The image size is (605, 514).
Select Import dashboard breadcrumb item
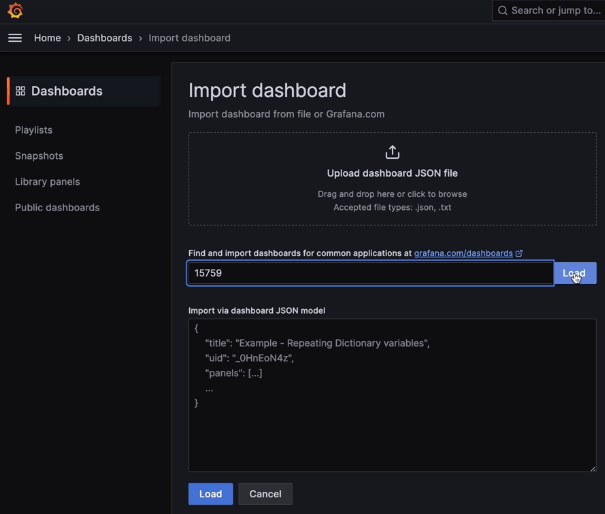tap(189, 38)
